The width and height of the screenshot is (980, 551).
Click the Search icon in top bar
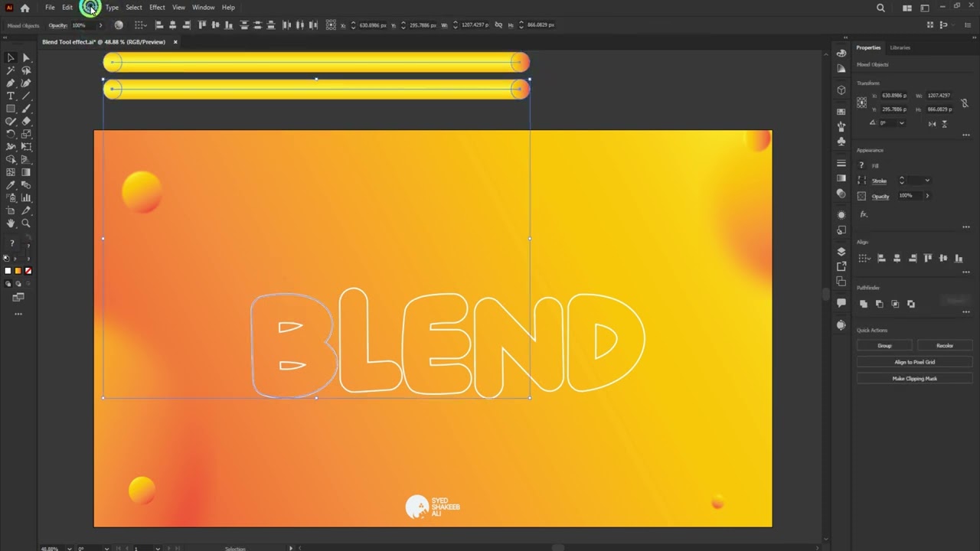(x=880, y=8)
